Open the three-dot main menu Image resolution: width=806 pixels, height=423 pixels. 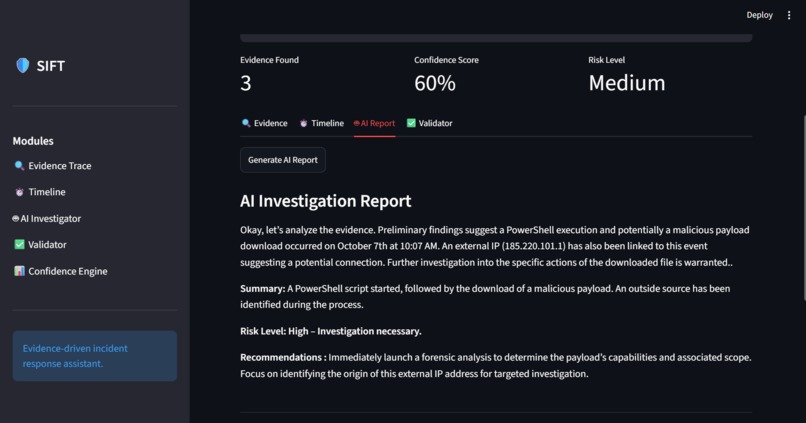click(789, 15)
